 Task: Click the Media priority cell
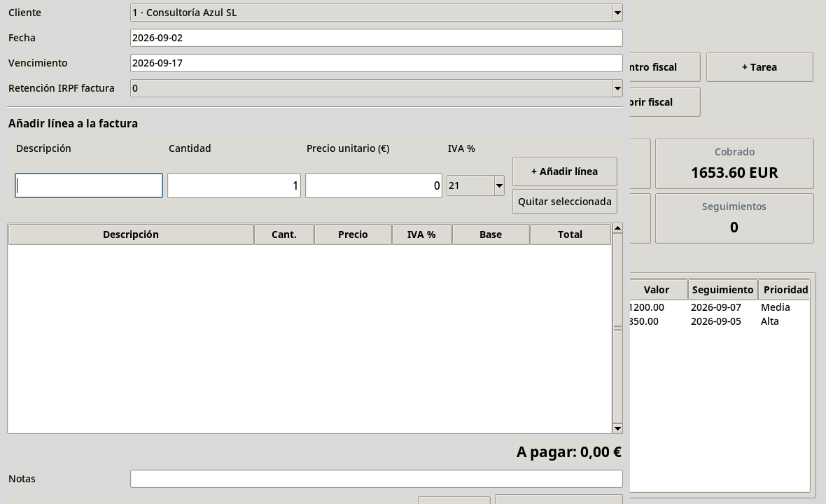[x=776, y=307]
